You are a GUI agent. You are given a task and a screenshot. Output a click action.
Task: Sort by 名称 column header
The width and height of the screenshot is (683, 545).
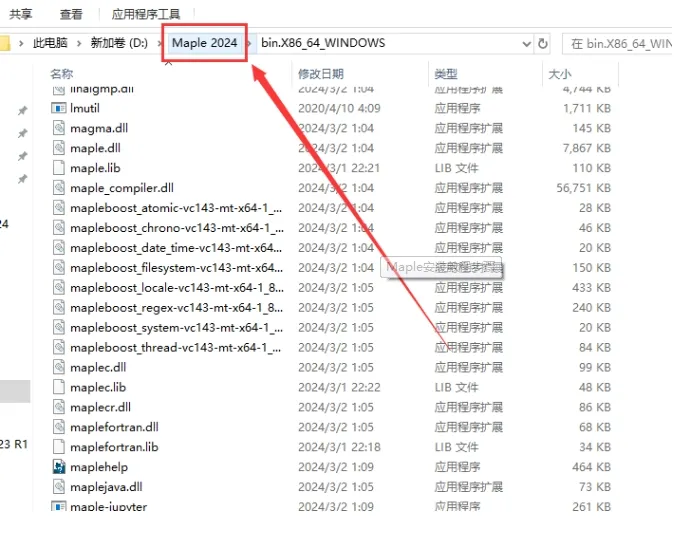61,74
